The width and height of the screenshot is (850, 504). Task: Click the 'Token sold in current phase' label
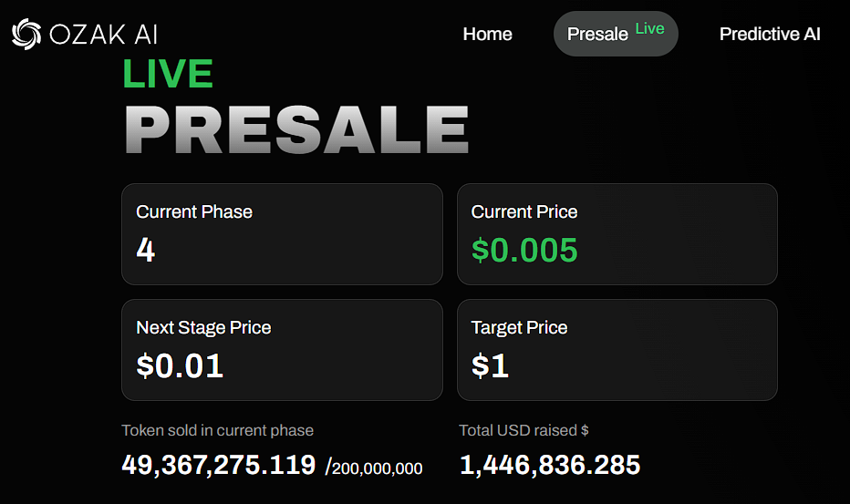point(217,430)
